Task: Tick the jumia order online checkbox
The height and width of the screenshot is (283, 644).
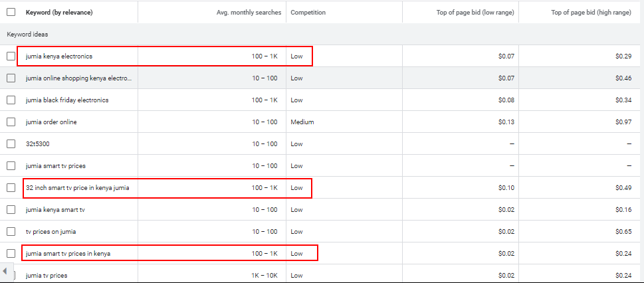Action: [x=11, y=122]
